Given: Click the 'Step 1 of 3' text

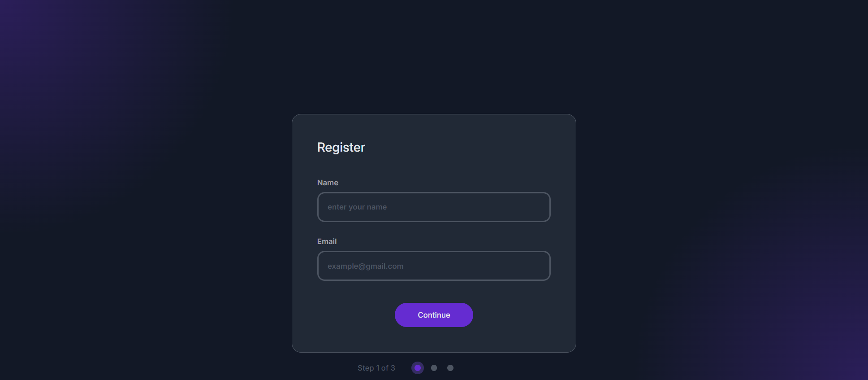Looking at the screenshot, I should [376, 368].
